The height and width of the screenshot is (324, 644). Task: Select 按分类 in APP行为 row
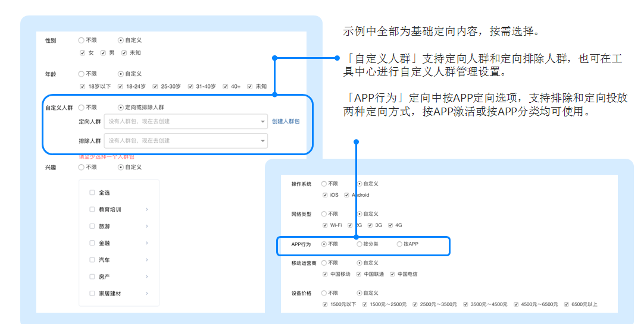tap(359, 244)
